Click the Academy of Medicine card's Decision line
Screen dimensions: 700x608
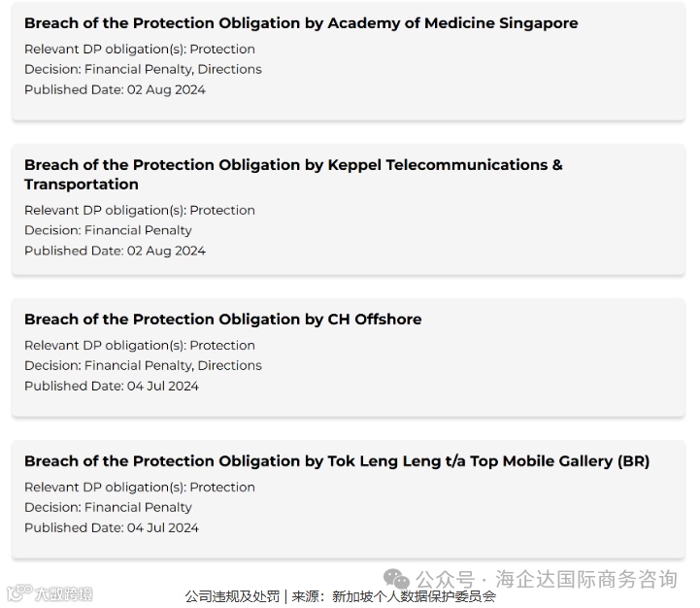[x=143, y=69]
